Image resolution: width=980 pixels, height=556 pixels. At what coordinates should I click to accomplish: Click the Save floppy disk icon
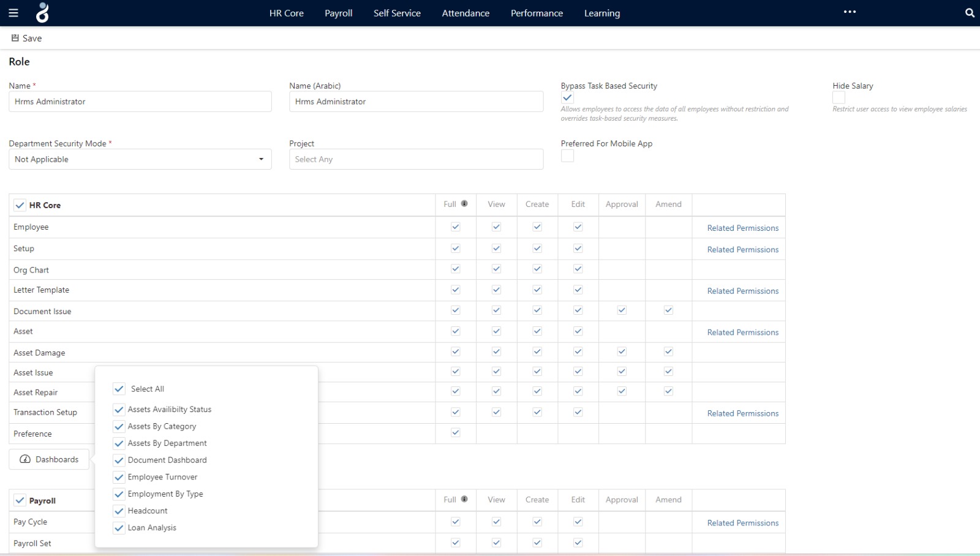click(15, 38)
